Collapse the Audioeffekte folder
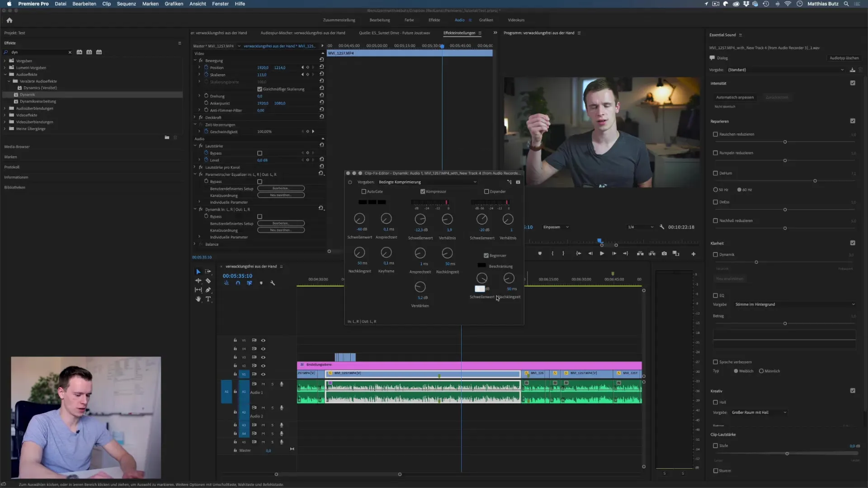 [x=5, y=75]
